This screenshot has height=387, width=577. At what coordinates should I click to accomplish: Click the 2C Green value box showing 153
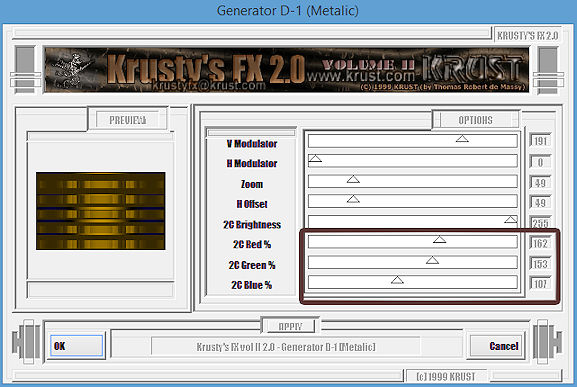[540, 263]
